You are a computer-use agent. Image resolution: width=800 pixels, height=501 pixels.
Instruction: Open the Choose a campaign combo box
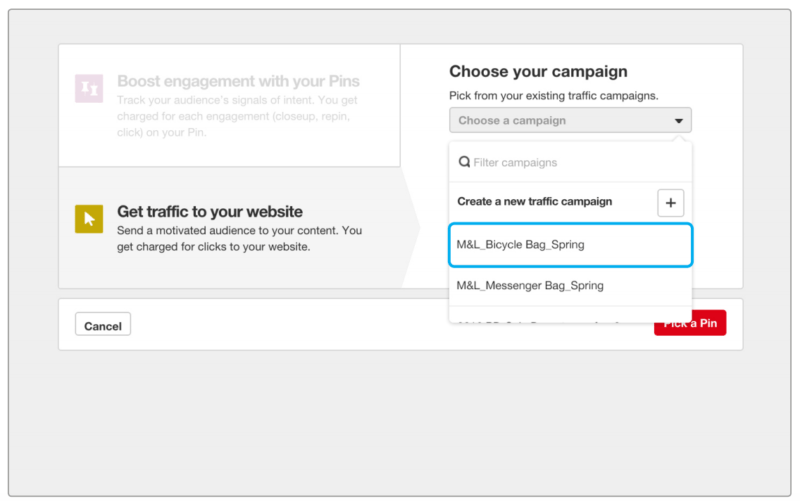[569, 121]
